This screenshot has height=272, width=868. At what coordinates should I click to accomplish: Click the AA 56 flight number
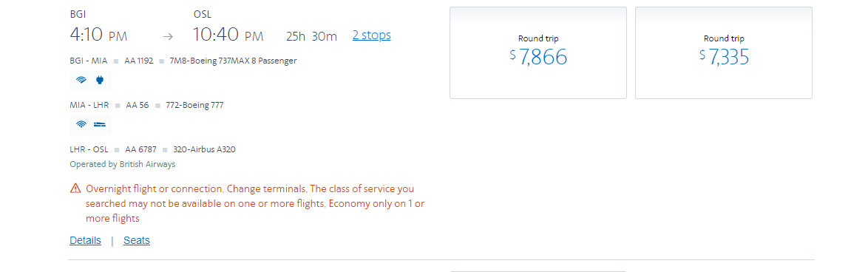(137, 105)
